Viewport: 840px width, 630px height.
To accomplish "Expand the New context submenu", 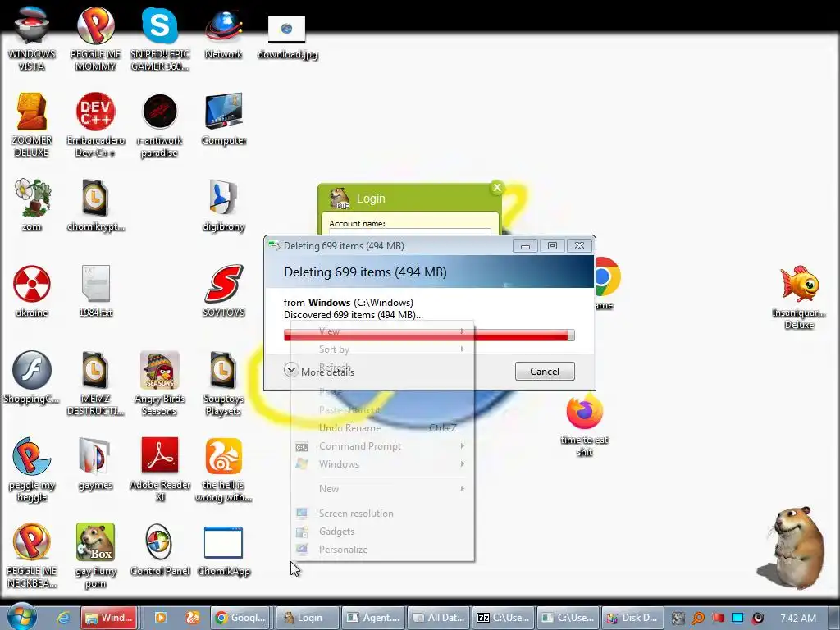I will 382,489.
